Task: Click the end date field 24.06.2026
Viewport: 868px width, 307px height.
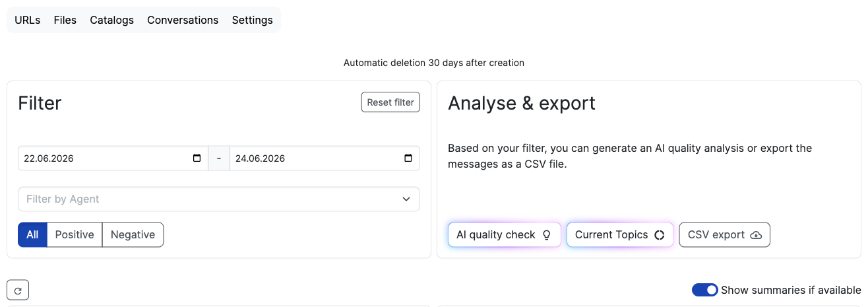Action: [x=325, y=158]
